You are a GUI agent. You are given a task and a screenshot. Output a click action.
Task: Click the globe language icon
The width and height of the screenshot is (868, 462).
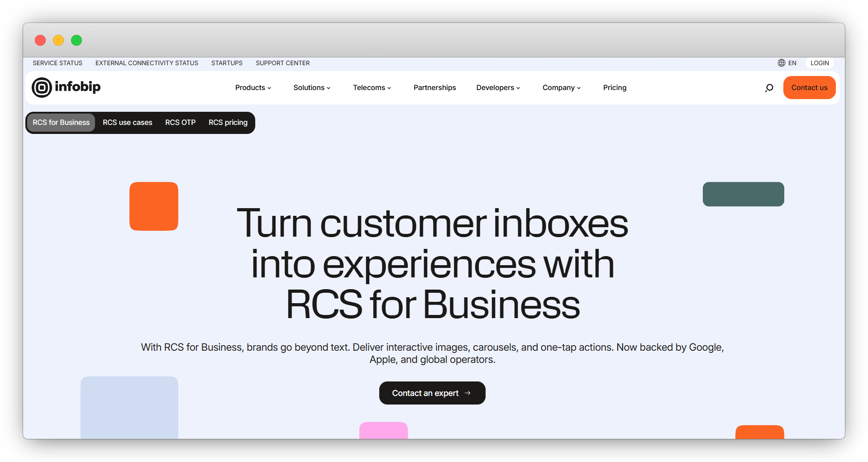coord(782,63)
